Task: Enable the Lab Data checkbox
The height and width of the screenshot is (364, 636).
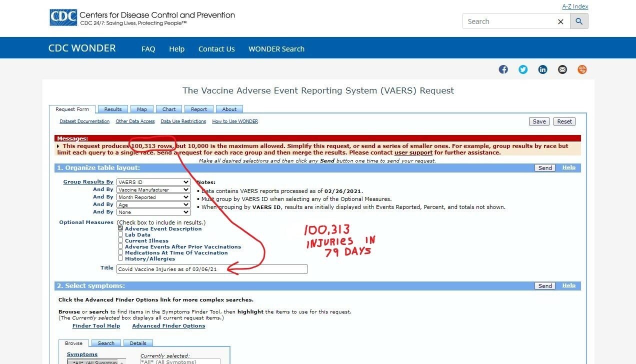Action: tap(120, 234)
